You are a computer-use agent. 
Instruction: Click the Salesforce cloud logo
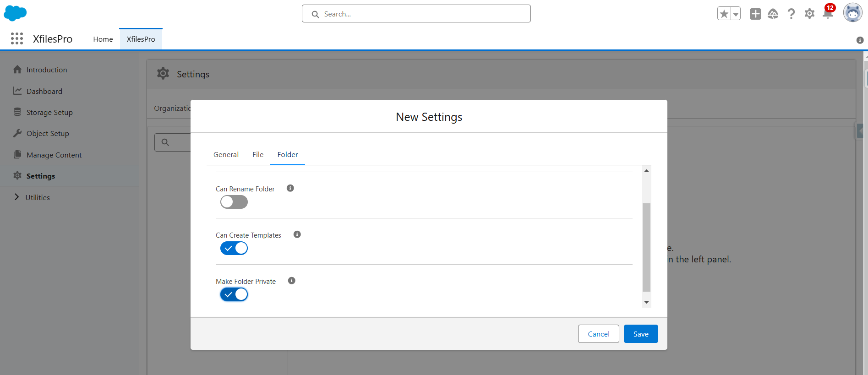pos(15,13)
